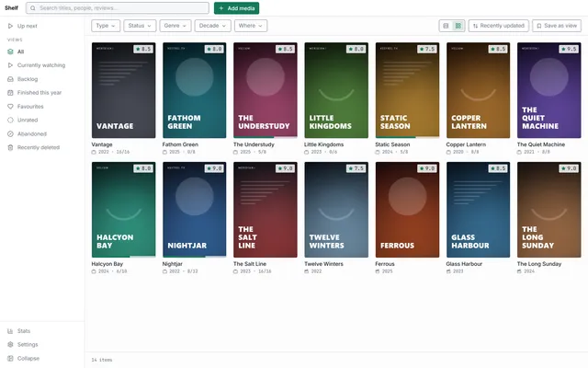Open the Backlog view
588x368 pixels.
pyautogui.click(x=42, y=79)
